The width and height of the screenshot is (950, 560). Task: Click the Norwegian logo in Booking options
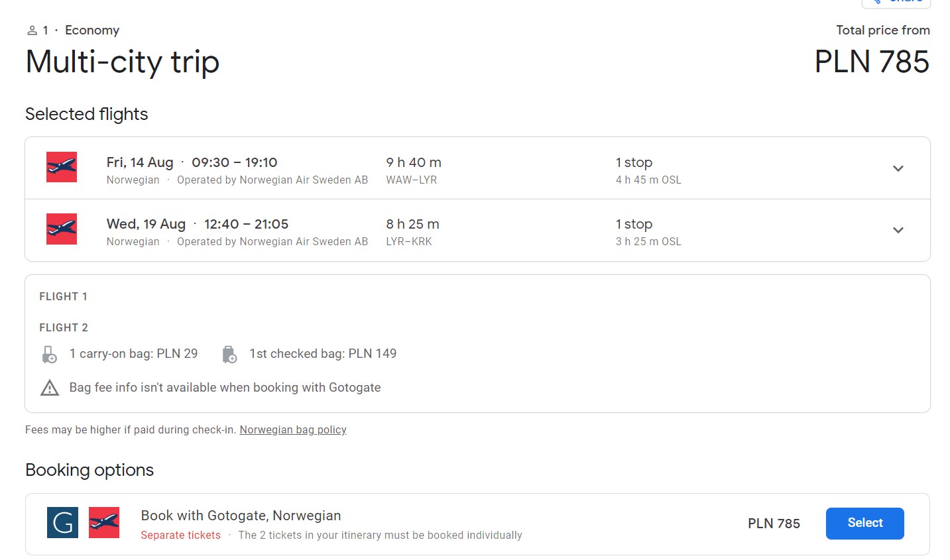(104, 523)
